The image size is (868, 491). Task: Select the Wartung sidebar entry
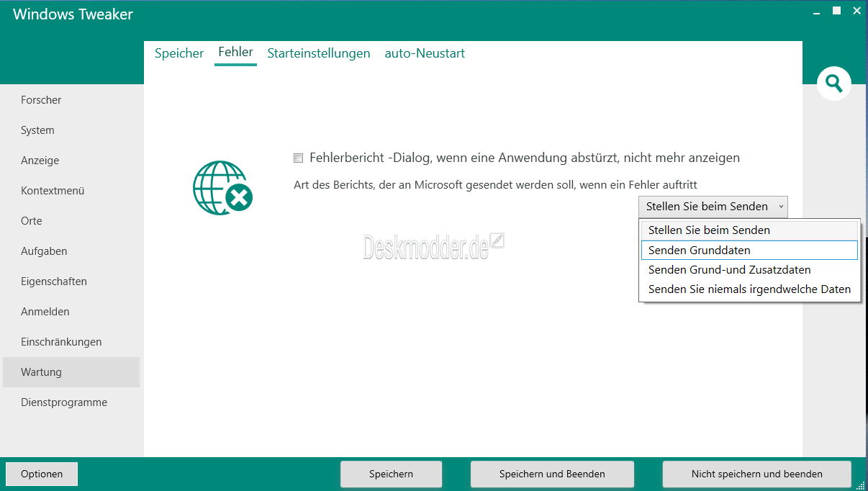click(x=71, y=372)
